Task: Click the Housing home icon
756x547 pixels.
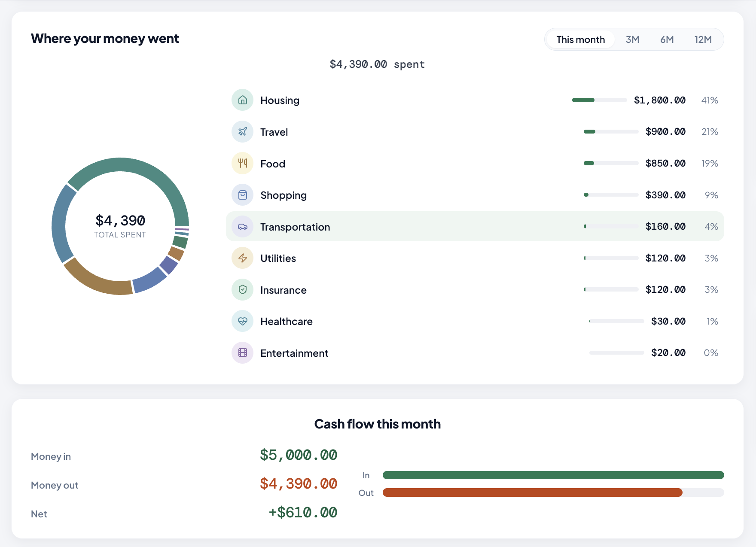Action: 243,100
